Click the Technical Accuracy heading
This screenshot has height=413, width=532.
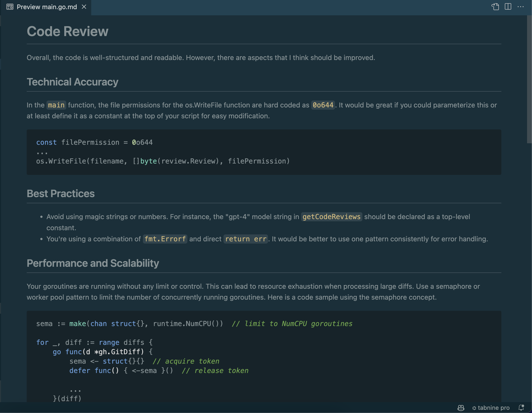[x=72, y=82]
